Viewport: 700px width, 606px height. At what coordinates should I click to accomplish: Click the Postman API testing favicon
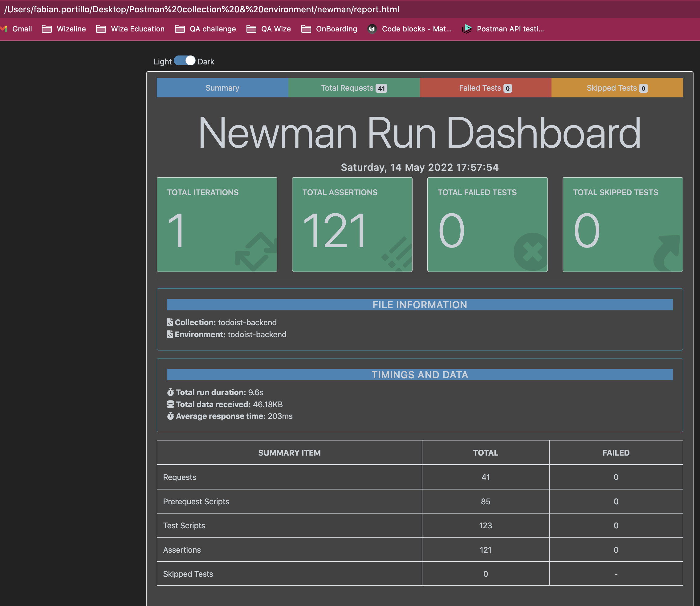[x=467, y=29]
